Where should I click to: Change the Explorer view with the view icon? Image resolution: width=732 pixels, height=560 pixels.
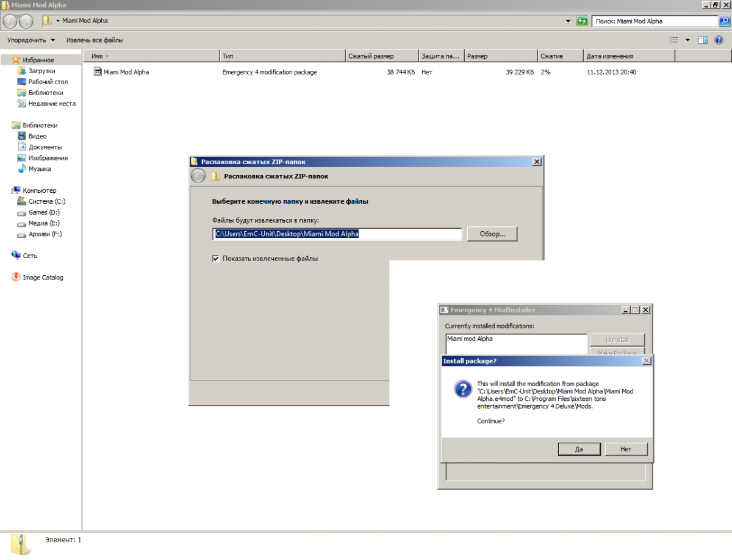[673, 40]
